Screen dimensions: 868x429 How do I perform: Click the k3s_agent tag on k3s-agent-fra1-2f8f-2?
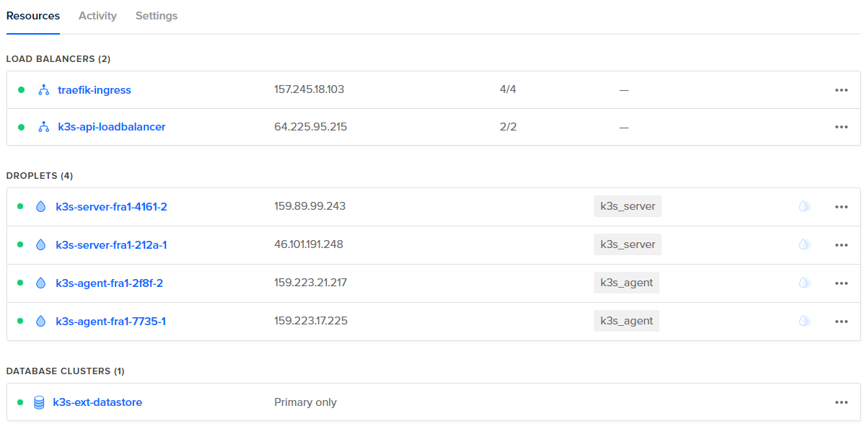[626, 283]
